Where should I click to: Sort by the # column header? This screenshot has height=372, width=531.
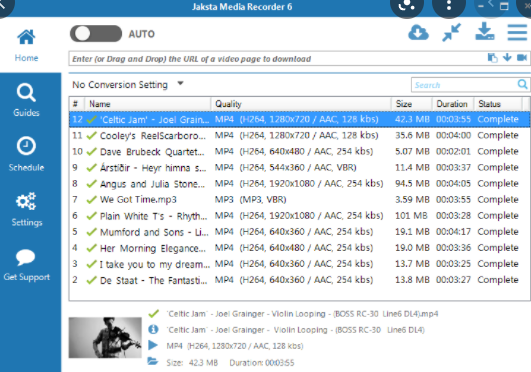76,104
